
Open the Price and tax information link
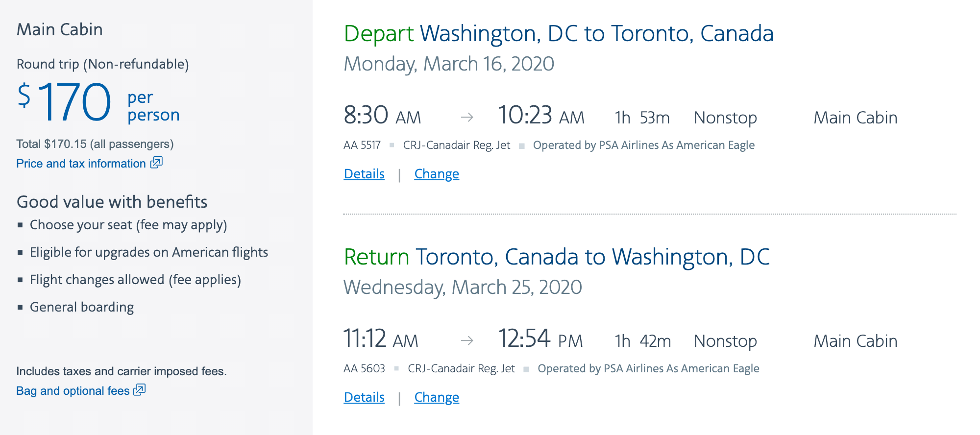point(81,164)
